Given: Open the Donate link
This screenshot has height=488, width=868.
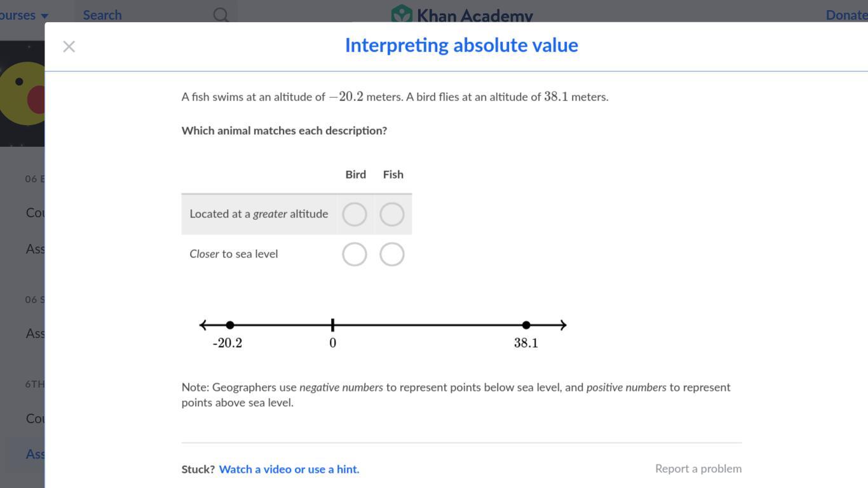Looking at the screenshot, I should (x=846, y=15).
